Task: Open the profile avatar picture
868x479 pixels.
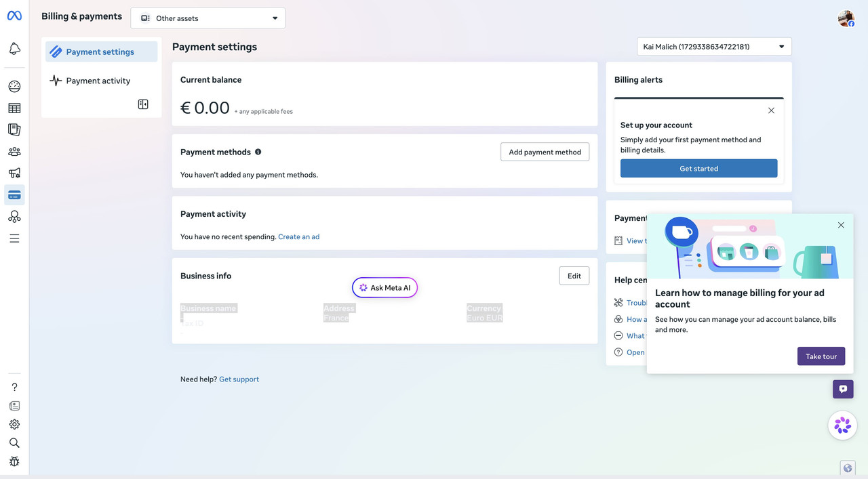Action: coord(846,18)
